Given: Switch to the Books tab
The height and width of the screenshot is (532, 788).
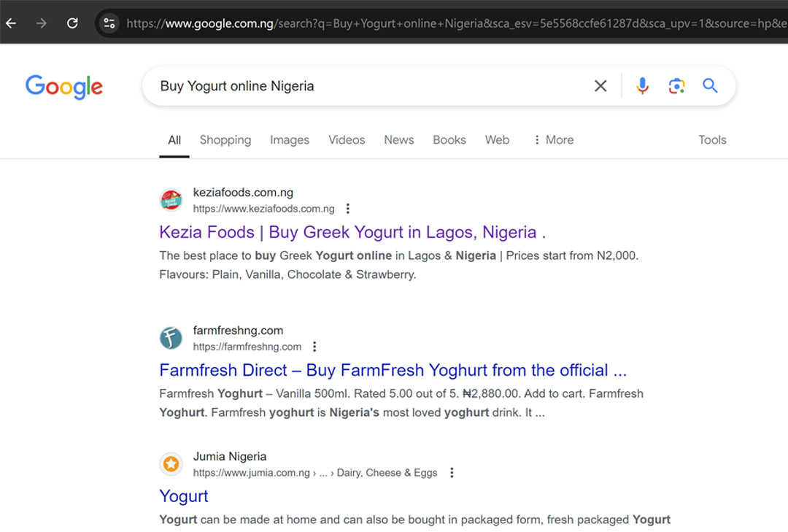Looking at the screenshot, I should (x=449, y=140).
